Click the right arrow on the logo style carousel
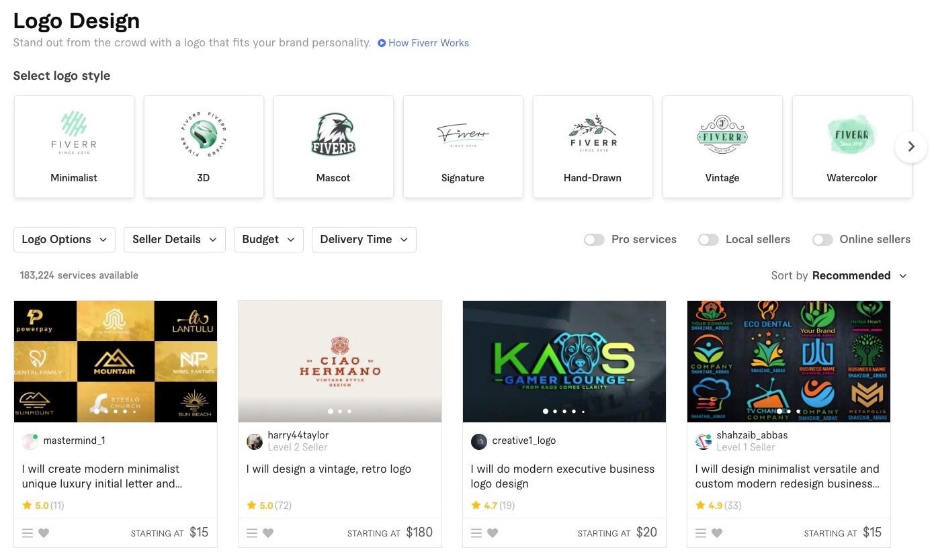936x560 pixels. tap(910, 146)
